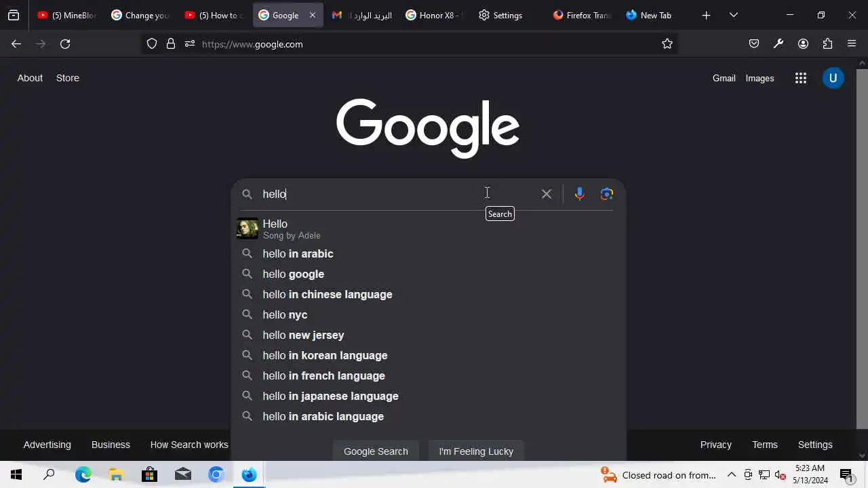868x488 pixels.
Task: Clear the search box text
Action: coord(547,194)
